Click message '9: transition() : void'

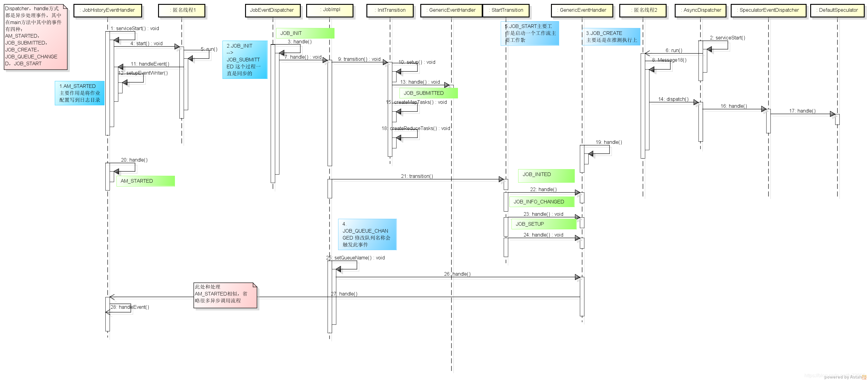pyautogui.click(x=359, y=59)
